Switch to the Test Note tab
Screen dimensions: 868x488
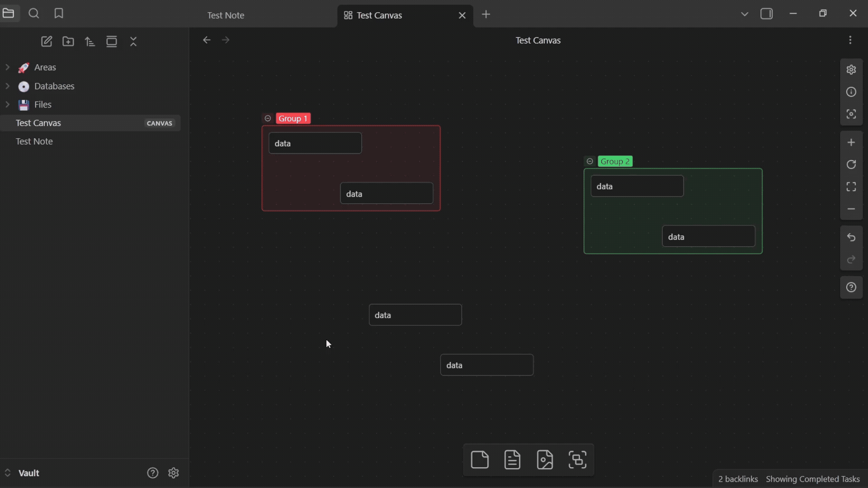226,15
